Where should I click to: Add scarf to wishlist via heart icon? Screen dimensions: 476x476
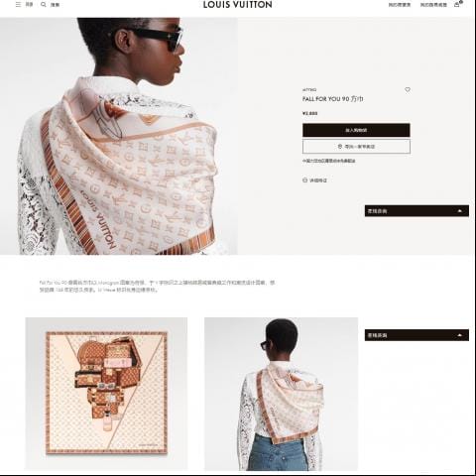click(408, 89)
